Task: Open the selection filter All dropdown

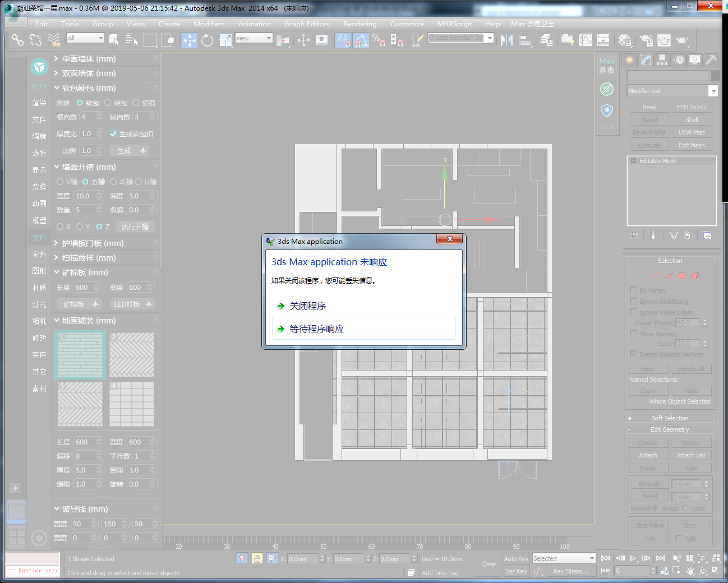Action: [85, 38]
